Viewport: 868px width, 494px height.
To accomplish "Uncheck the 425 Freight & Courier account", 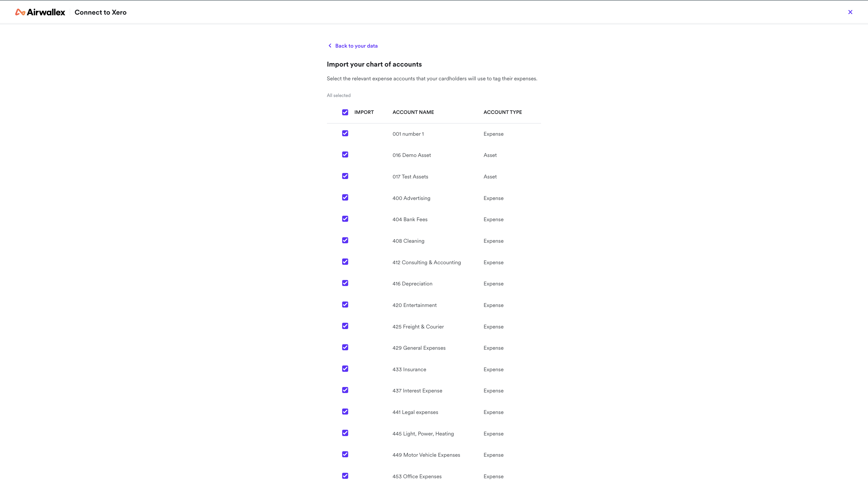I will coord(345,326).
